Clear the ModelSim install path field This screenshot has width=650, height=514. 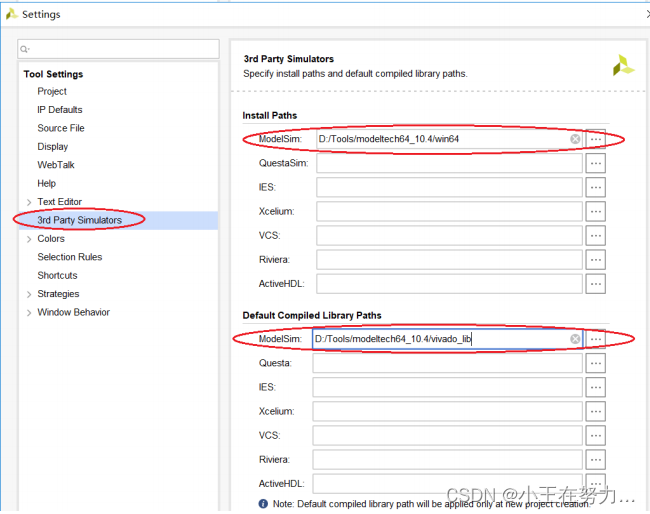(575, 139)
